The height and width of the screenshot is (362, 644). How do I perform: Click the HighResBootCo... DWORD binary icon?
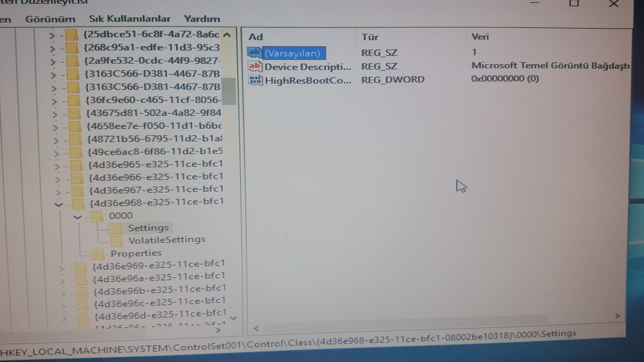(x=255, y=80)
